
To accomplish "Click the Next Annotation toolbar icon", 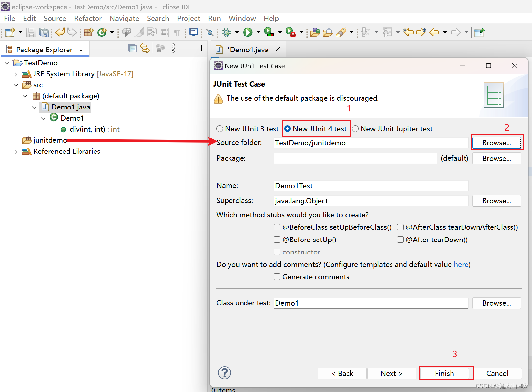I will click(366, 32).
